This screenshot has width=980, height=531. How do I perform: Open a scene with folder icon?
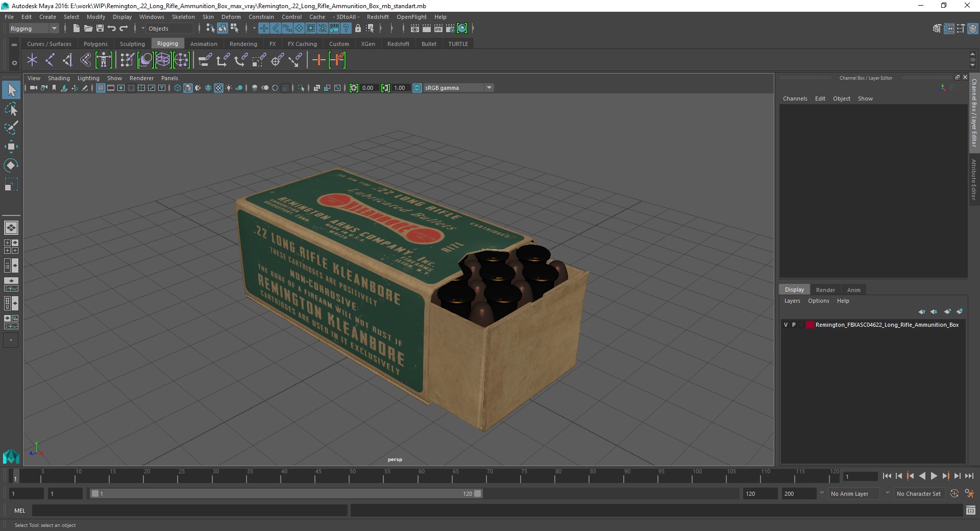pyautogui.click(x=88, y=29)
